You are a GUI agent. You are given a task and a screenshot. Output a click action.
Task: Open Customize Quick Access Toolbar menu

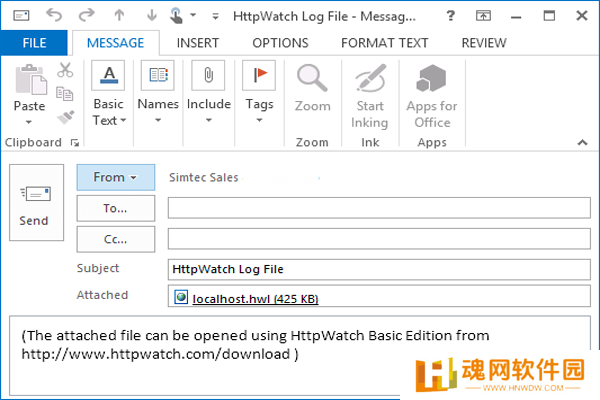click(215, 16)
